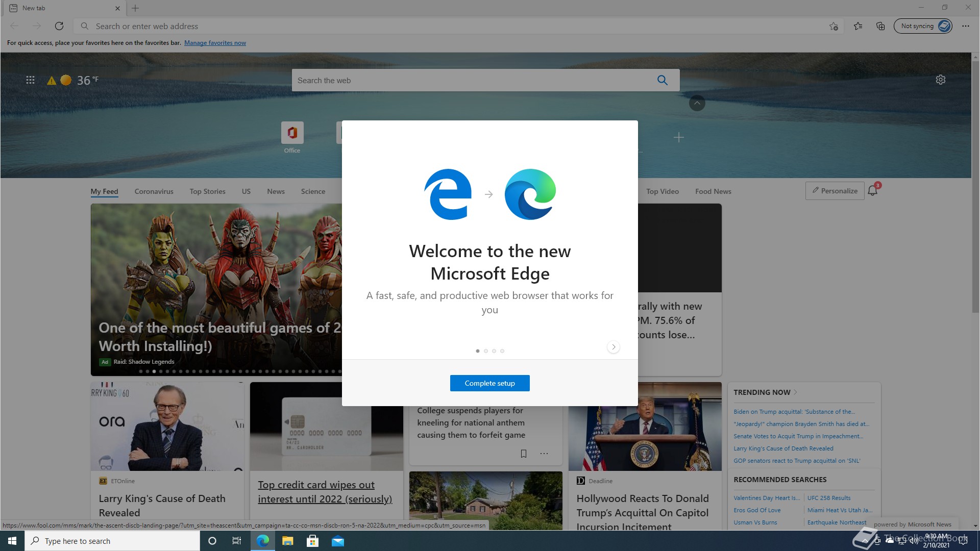Switch to the US feed tab
980x551 pixels.
246,191
